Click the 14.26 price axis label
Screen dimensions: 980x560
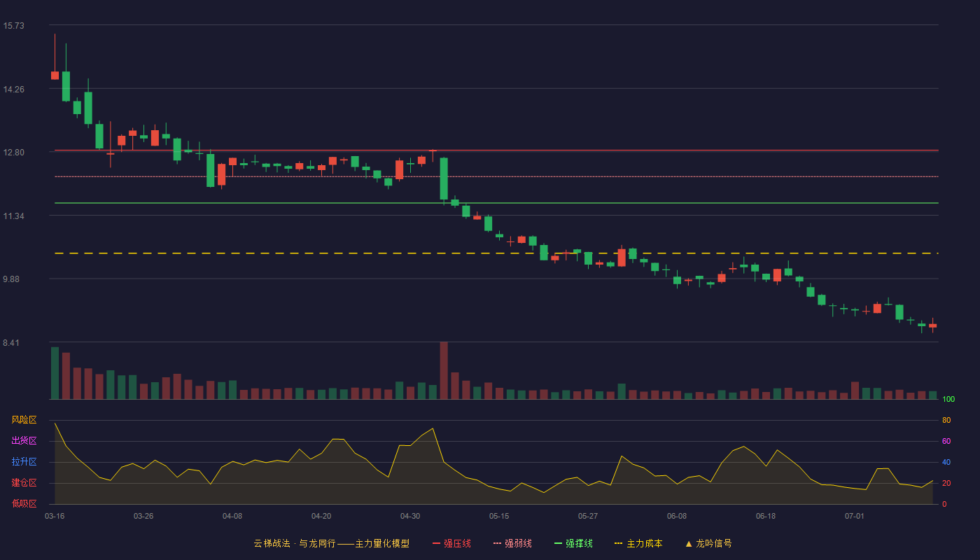click(13, 90)
